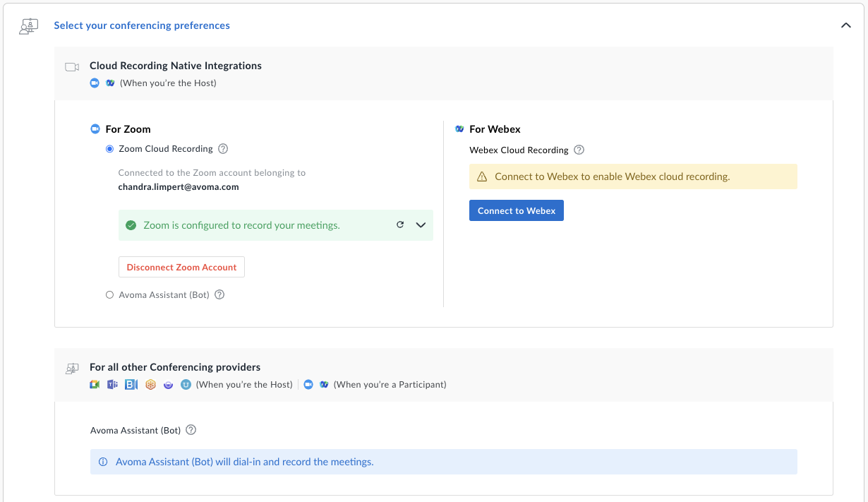The width and height of the screenshot is (868, 502).
Task: Click Disconnect Zoom Account
Action: (181, 268)
